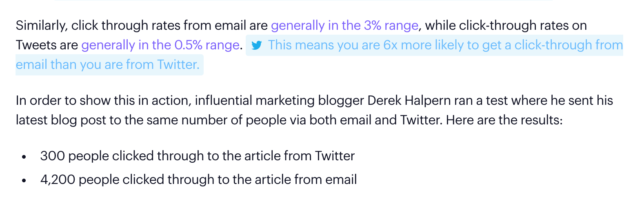The width and height of the screenshot is (644, 208).
Task: Open the "generally in the 3% range" link
Action: (x=345, y=25)
